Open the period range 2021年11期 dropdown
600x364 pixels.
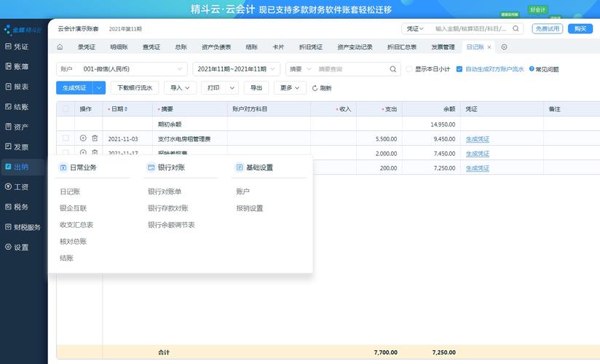coord(237,69)
